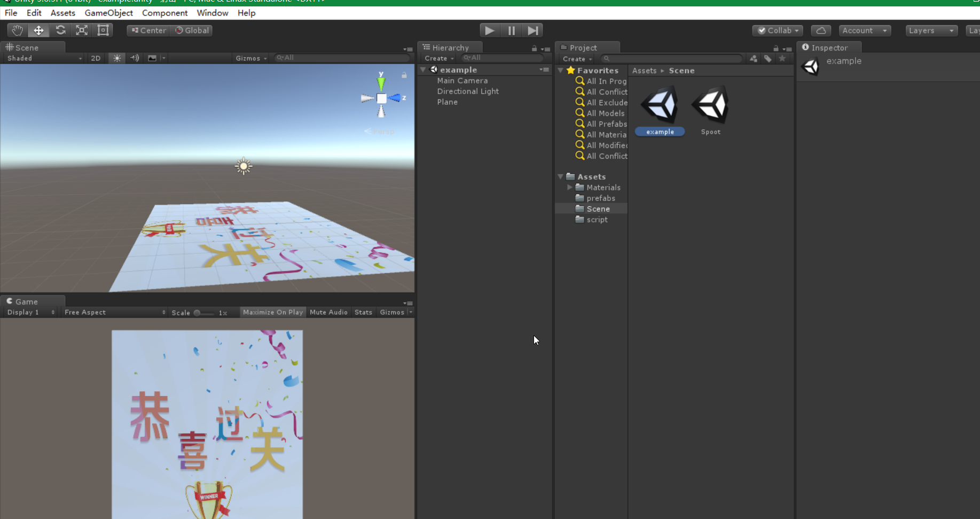The image size is (980, 519).
Task: Mute scene audio with the speaker toggle
Action: 135,58
